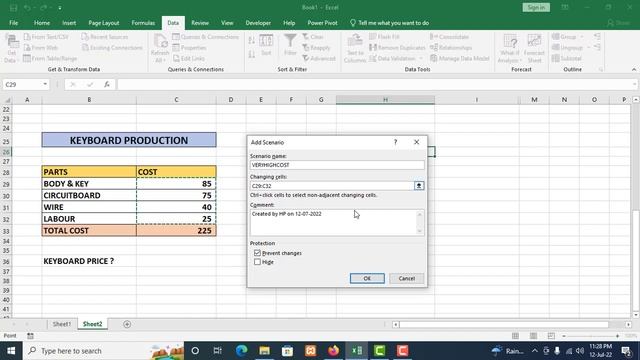
Task: Click the Sort button
Action: pos(266,45)
